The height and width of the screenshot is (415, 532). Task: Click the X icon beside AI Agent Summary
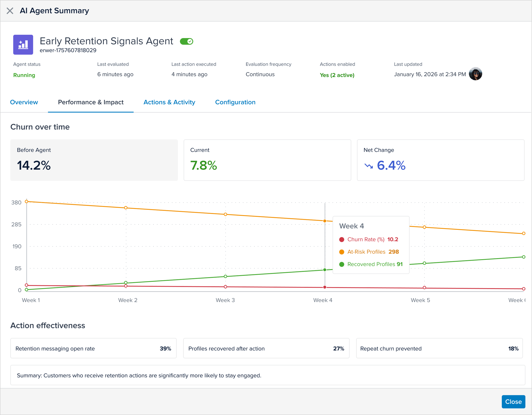pyautogui.click(x=10, y=11)
